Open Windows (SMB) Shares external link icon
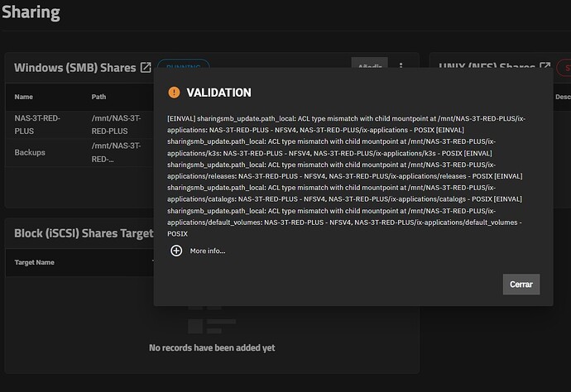The width and height of the screenshot is (571, 392). click(146, 67)
